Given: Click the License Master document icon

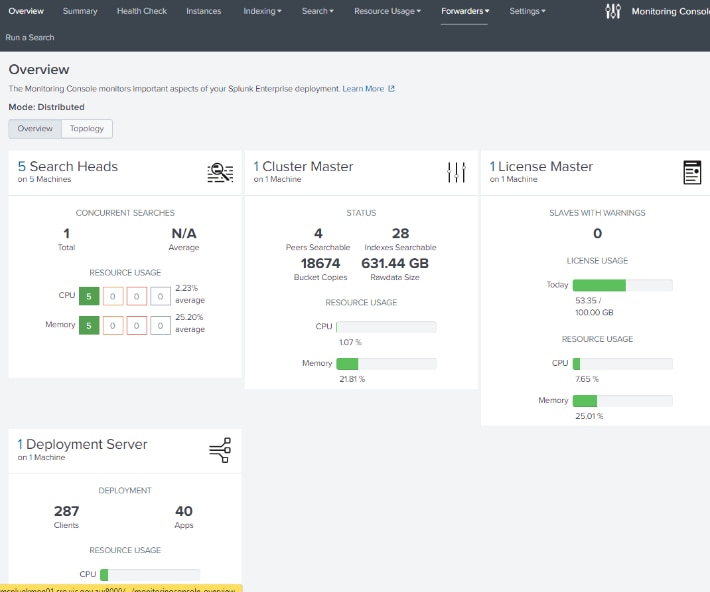Looking at the screenshot, I should click(x=692, y=173).
